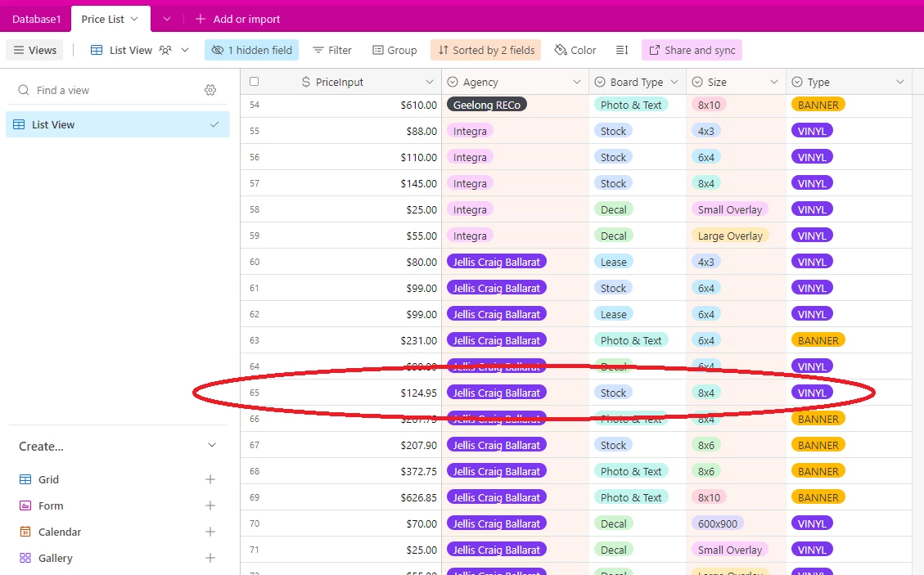Add a new Calendar view with plus
924x575 pixels.
[x=210, y=532]
